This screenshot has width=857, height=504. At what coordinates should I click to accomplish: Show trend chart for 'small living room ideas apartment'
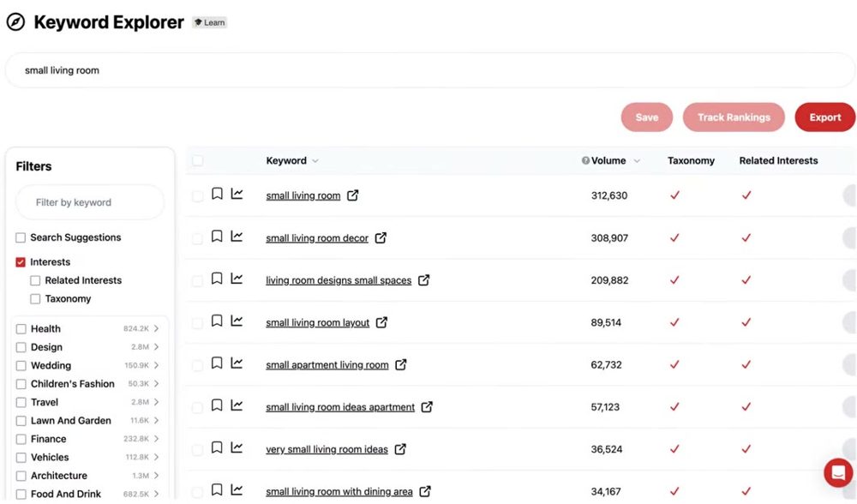click(237, 405)
